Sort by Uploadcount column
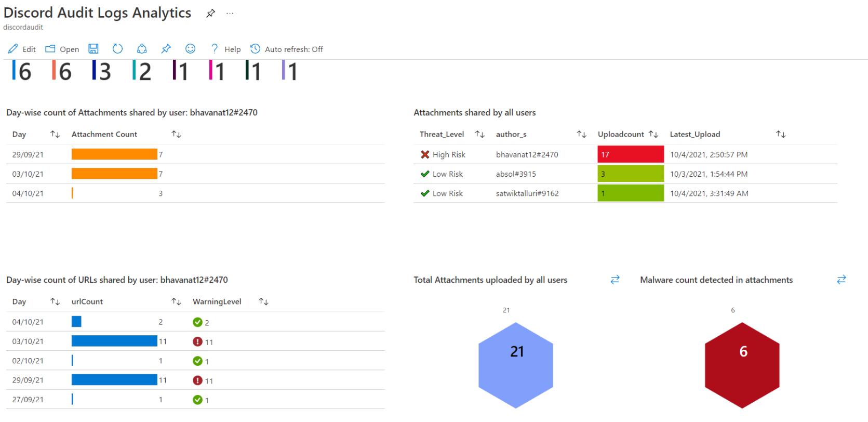868x422 pixels. pyautogui.click(x=653, y=134)
